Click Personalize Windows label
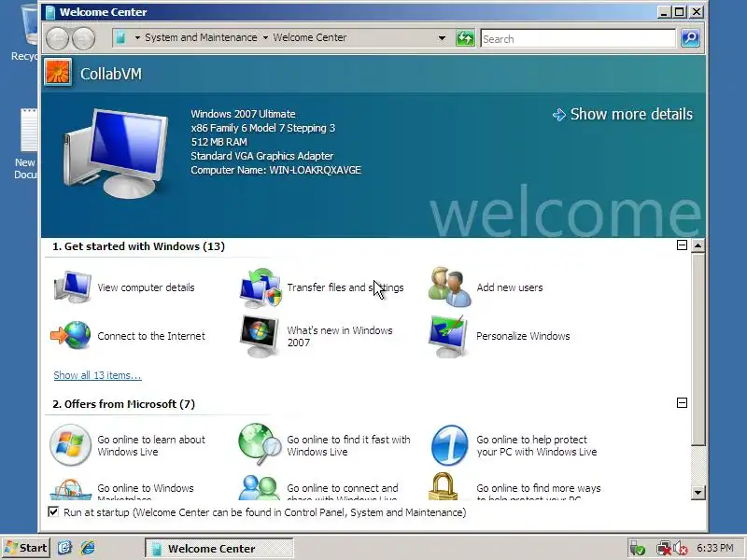Viewport: 747px width, 560px height. (523, 336)
